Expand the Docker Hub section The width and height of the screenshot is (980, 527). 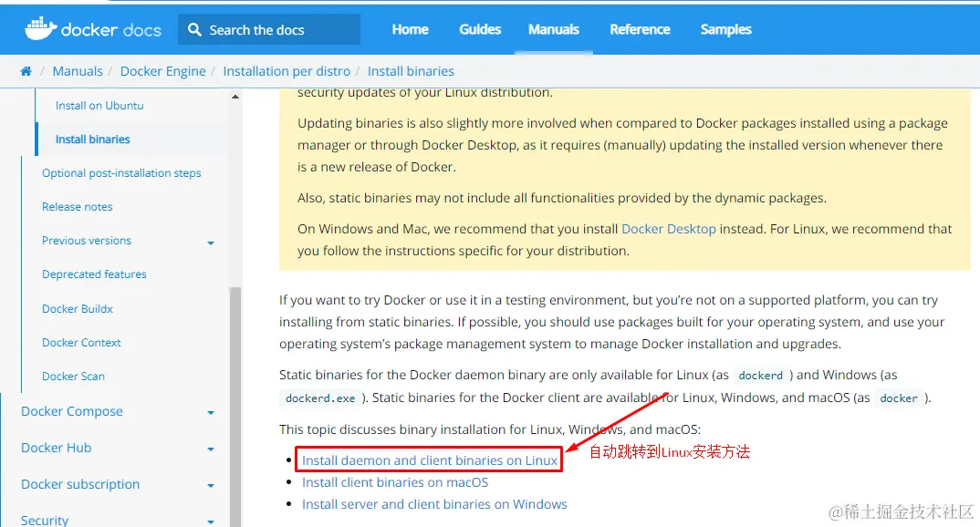(x=211, y=449)
